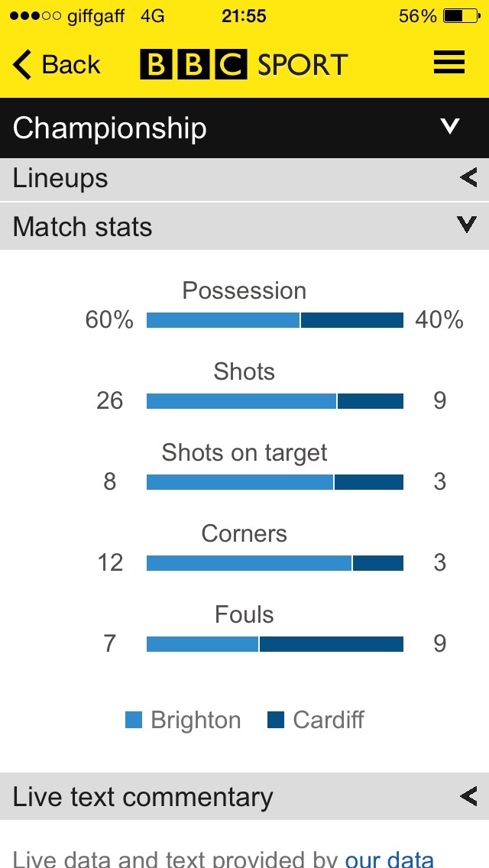Open the hamburger menu icon
This screenshot has height=868, width=489.
point(449,62)
